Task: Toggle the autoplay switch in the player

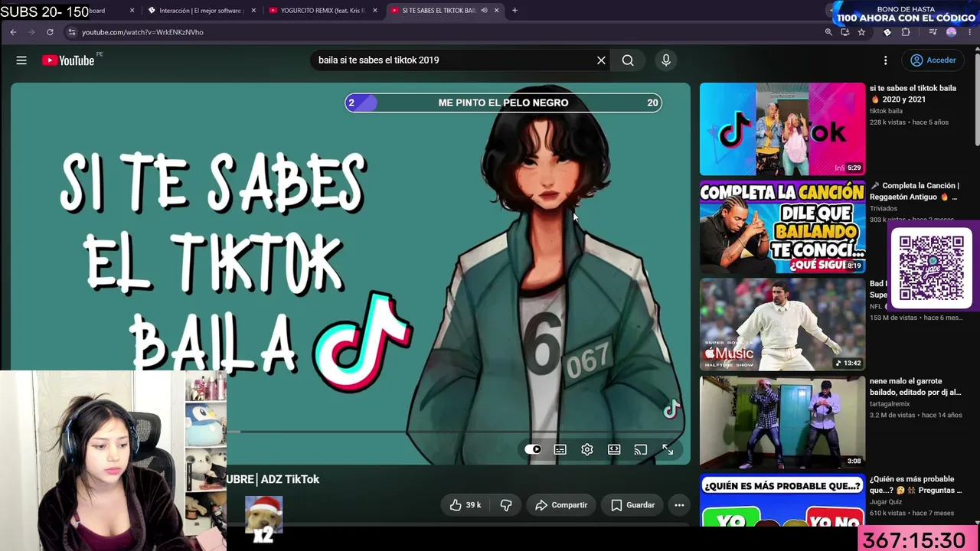Action: 533,449
